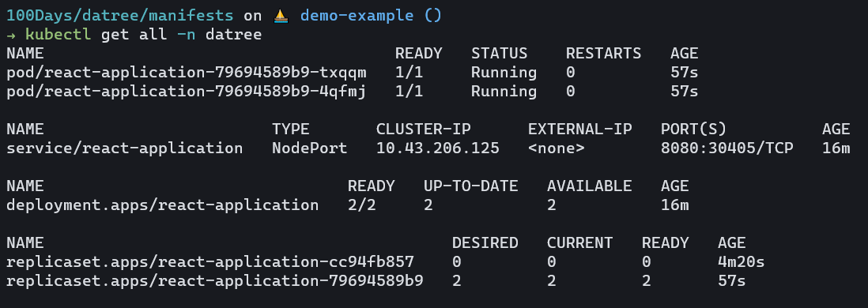The image size is (868, 308).
Task: Click the NodePort type value
Action: pyautogui.click(x=309, y=148)
